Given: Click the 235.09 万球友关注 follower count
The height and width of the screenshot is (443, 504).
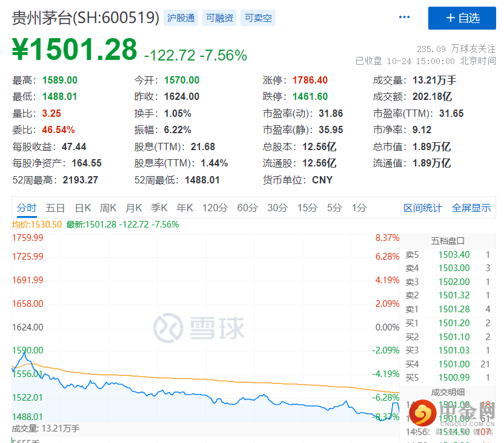Looking at the screenshot, I should (456, 49).
